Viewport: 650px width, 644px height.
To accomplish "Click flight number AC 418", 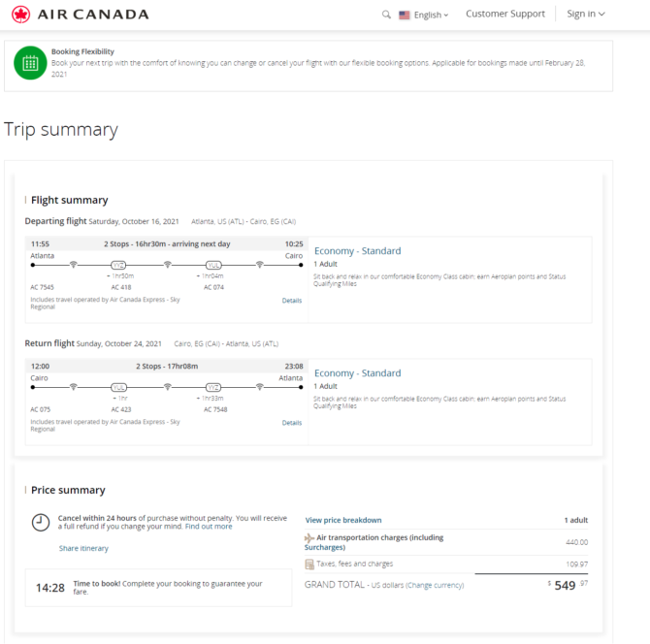I will pos(121,287).
